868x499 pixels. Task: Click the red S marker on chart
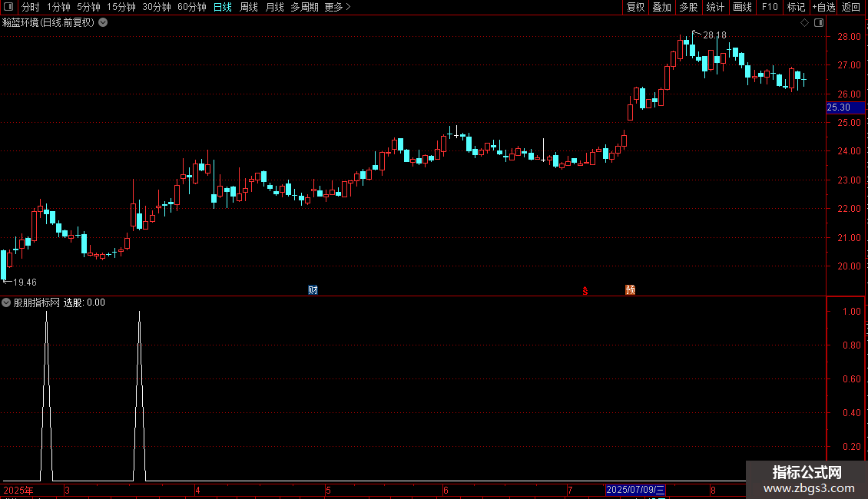point(585,291)
